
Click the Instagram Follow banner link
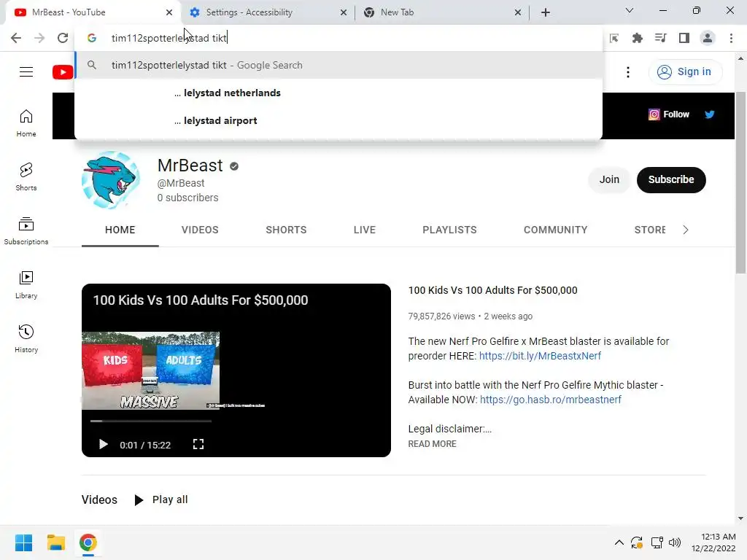tap(669, 114)
